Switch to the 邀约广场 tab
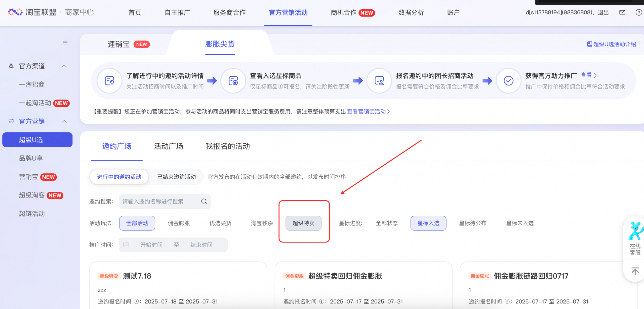Image resolution: width=644 pixels, height=309 pixels. [x=117, y=146]
